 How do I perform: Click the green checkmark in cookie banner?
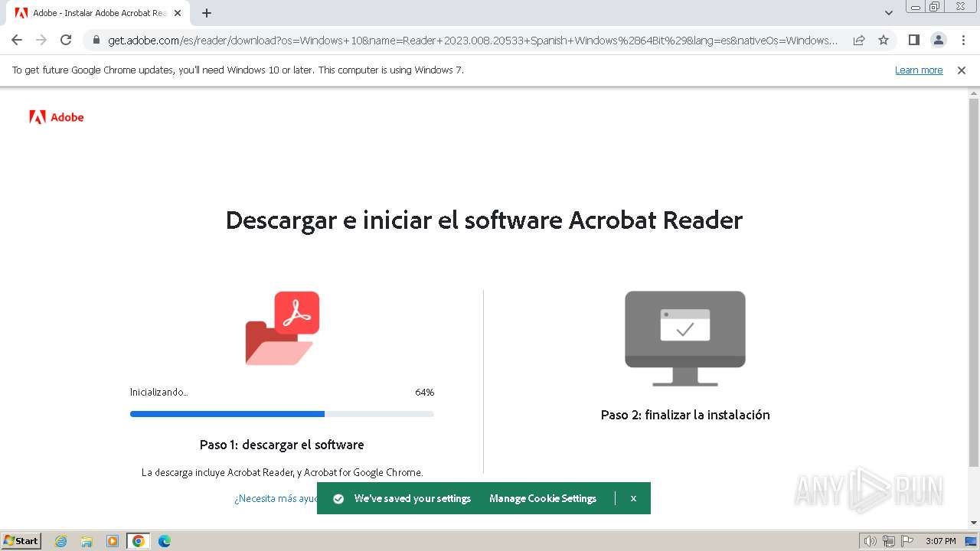coord(338,498)
